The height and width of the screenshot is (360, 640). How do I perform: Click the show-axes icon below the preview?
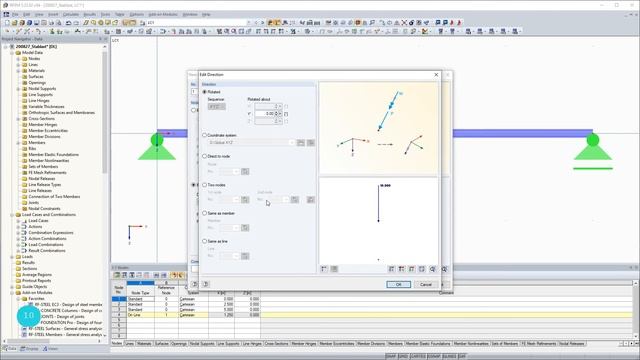tap(324, 269)
